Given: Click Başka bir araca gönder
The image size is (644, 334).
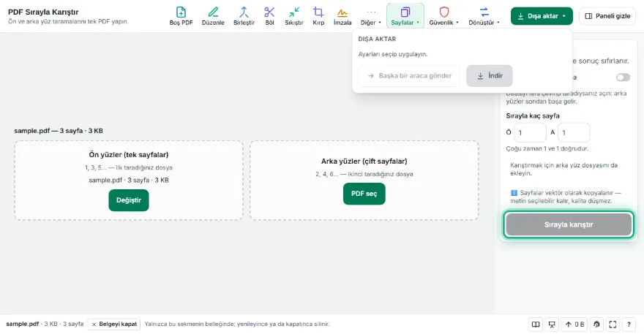Looking at the screenshot, I should coord(409,75).
